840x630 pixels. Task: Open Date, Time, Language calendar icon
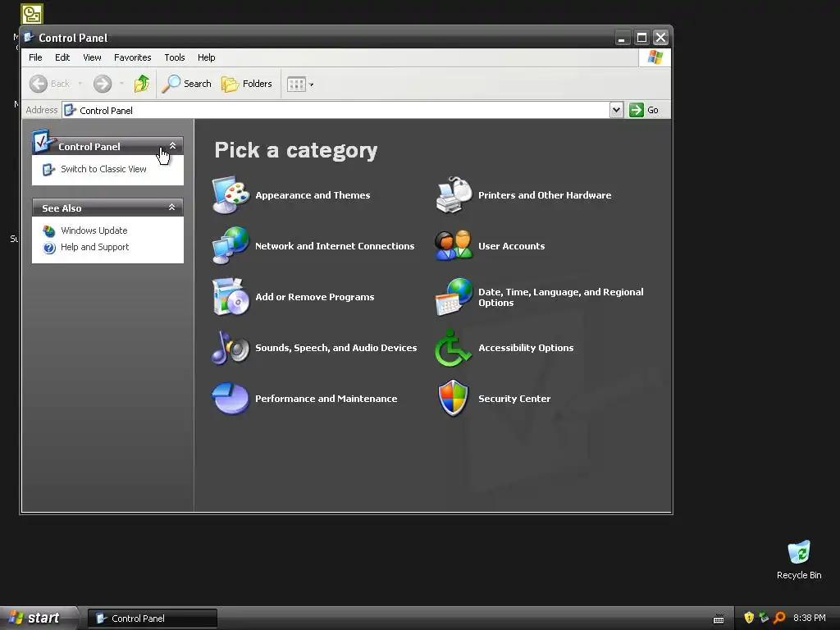pos(454,297)
